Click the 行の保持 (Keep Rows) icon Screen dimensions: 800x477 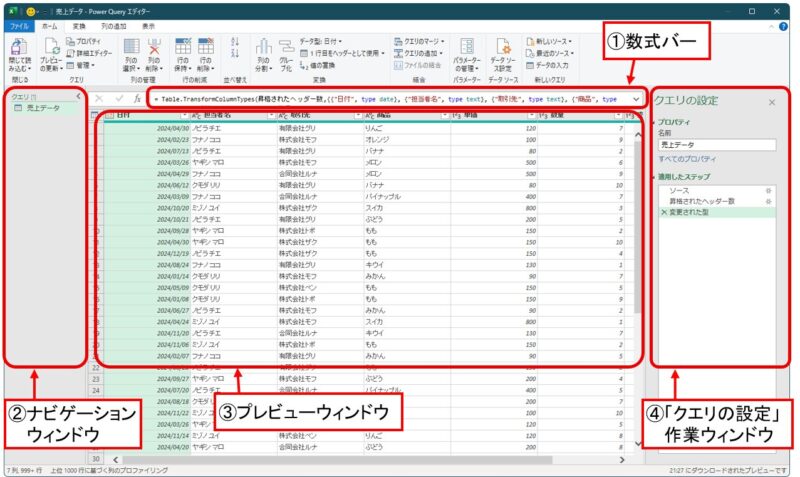click(x=183, y=46)
